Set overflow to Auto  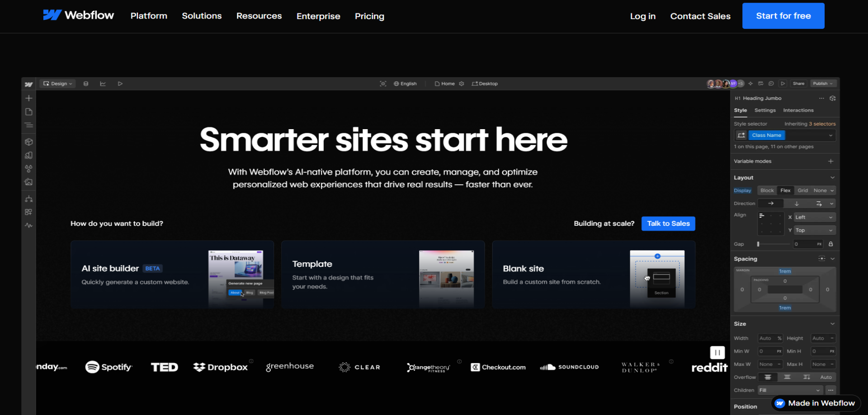(x=826, y=377)
